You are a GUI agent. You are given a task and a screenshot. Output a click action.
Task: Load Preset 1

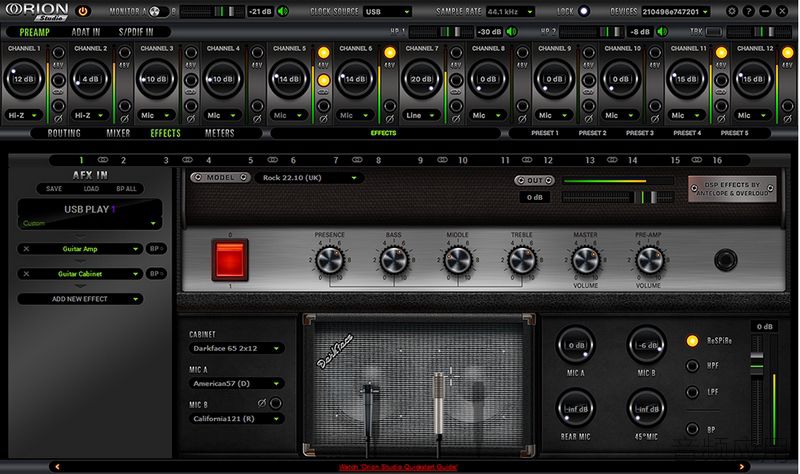tap(545, 133)
